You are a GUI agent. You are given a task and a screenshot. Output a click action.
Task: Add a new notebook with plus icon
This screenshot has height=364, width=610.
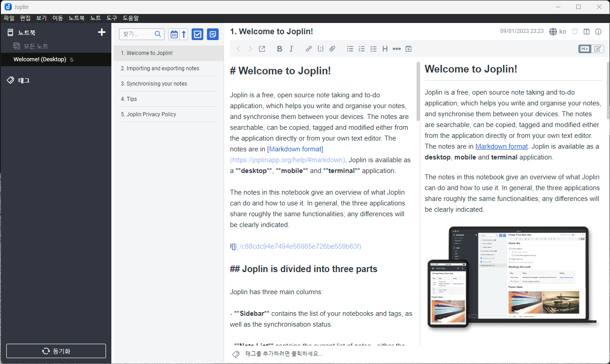(x=102, y=32)
